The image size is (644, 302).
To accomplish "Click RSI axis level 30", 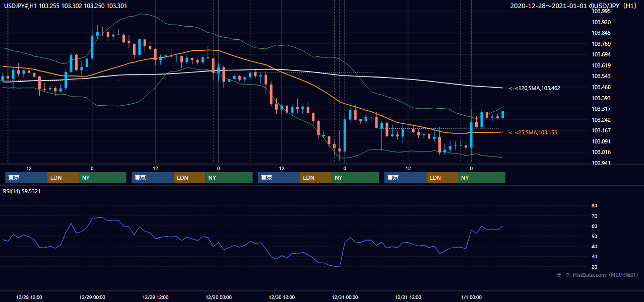I will (x=594, y=257).
